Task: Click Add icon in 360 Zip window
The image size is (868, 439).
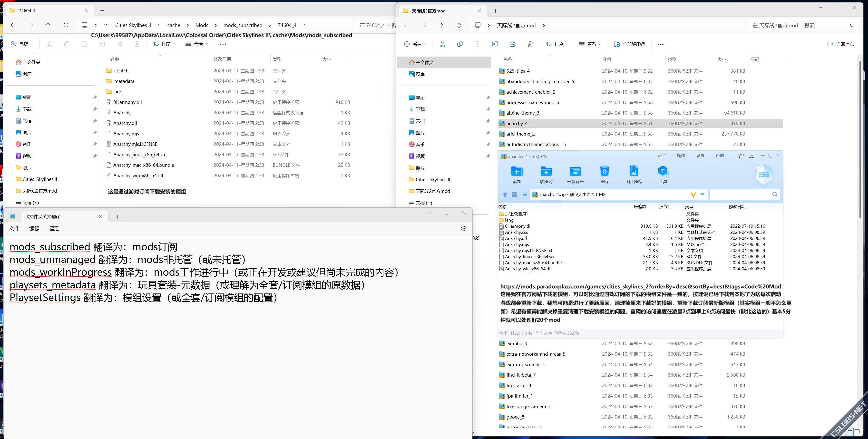Action: coord(517,171)
